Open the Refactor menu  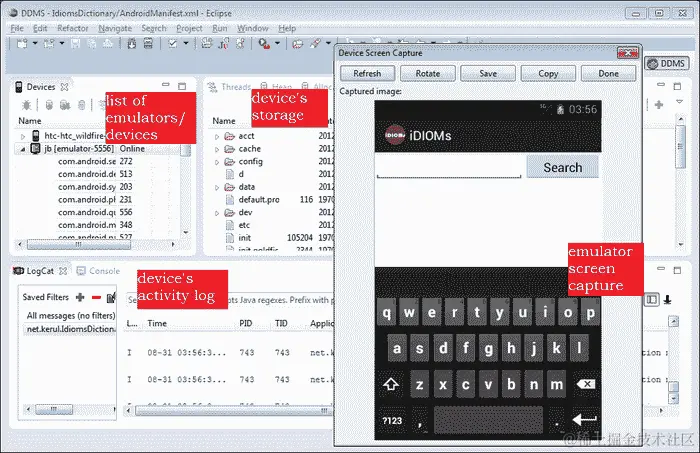click(x=73, y=28)
